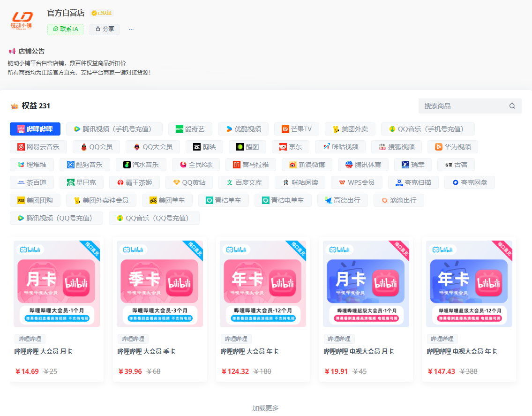Viewport: 532px width, 416px height.
Task: Select the 京东 category
Action: pos(291,147)
